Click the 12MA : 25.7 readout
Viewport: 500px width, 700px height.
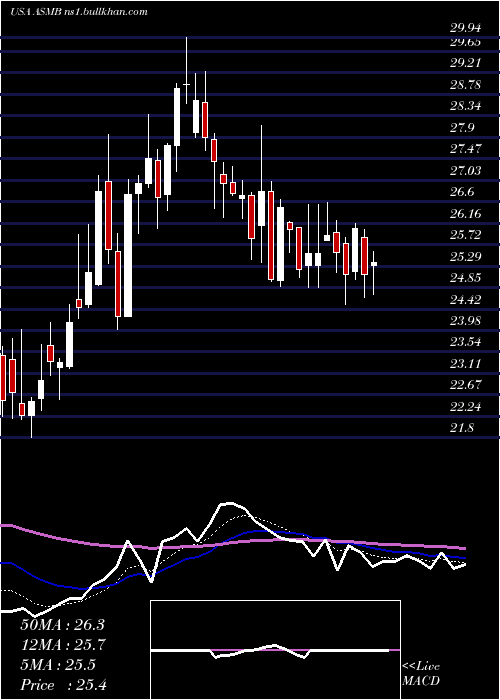coord(62,644)
